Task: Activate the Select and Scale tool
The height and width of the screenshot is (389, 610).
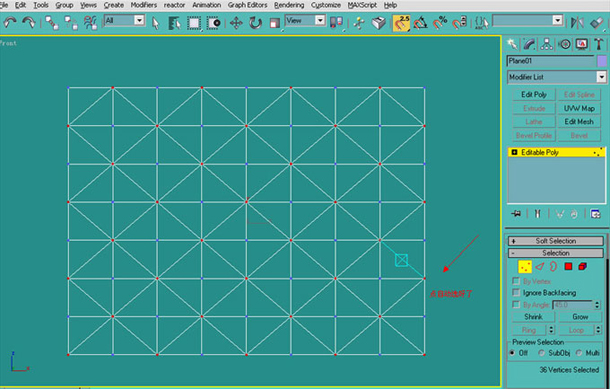Action: [x=275, y=23]
